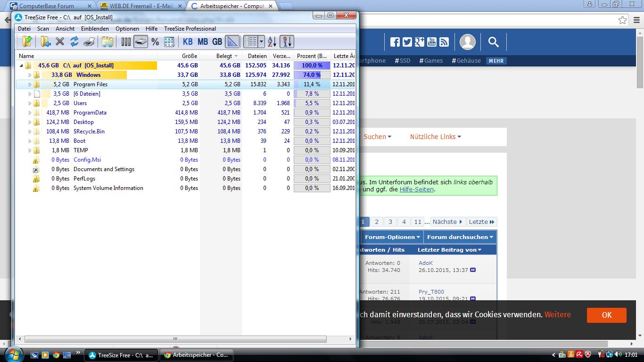
Task: Expand the Windows folder node
Action: click(30, 75)
